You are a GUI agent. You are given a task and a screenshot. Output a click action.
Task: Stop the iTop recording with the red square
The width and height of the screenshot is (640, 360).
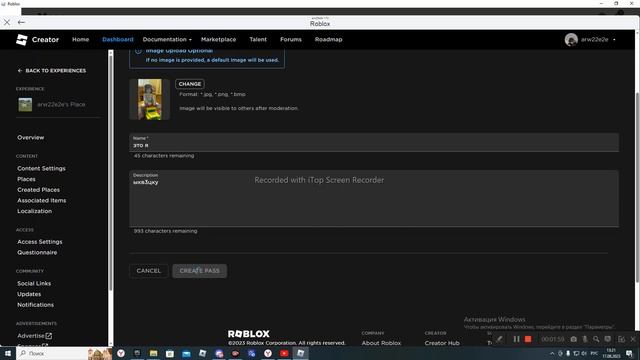[x=528, y=339]
